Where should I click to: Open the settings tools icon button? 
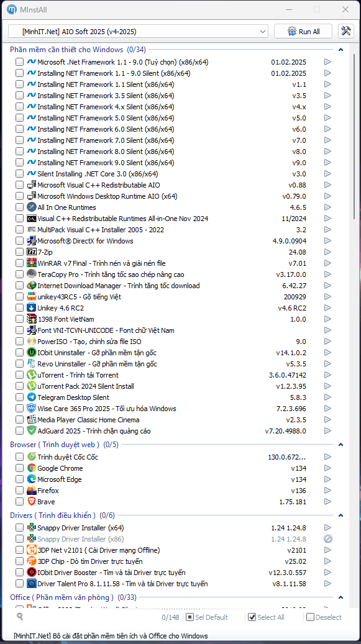click(346, 31)
